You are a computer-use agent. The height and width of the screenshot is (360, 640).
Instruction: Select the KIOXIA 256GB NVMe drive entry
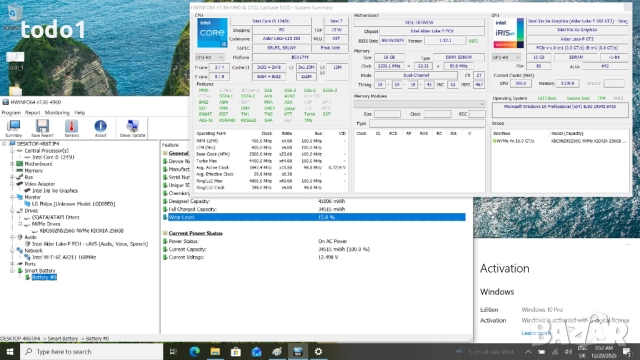tap(82, 231)
